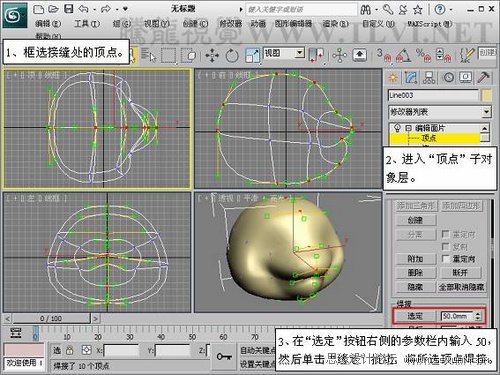Open the mirror/align flyout icon
This screenshot has width=500, height=375.
pos(316,55)
